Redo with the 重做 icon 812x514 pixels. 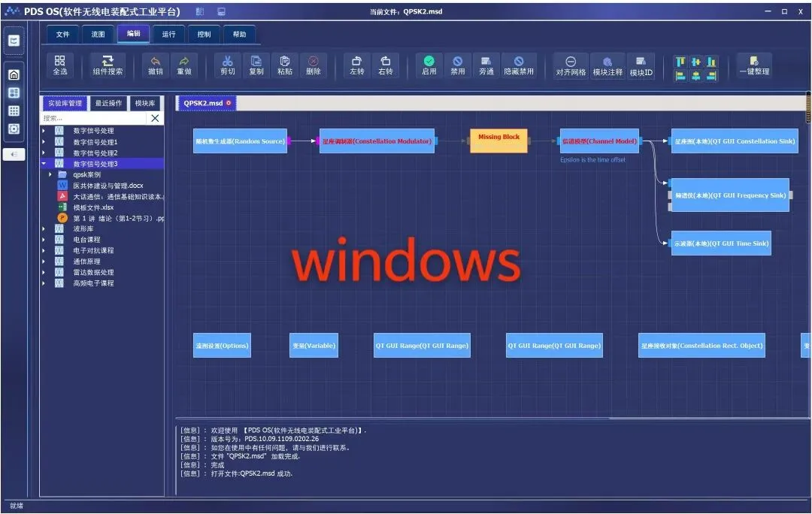(184, 65)
